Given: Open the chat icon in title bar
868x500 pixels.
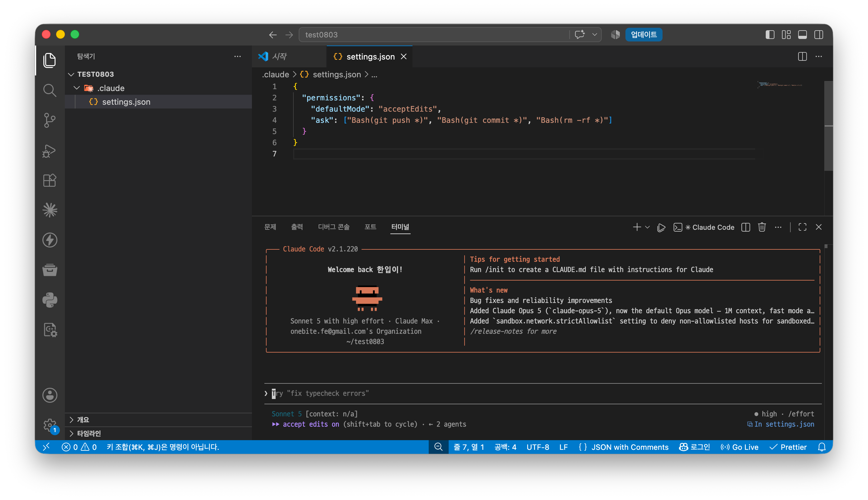Looking at the screenshot, I should (580, 35).
